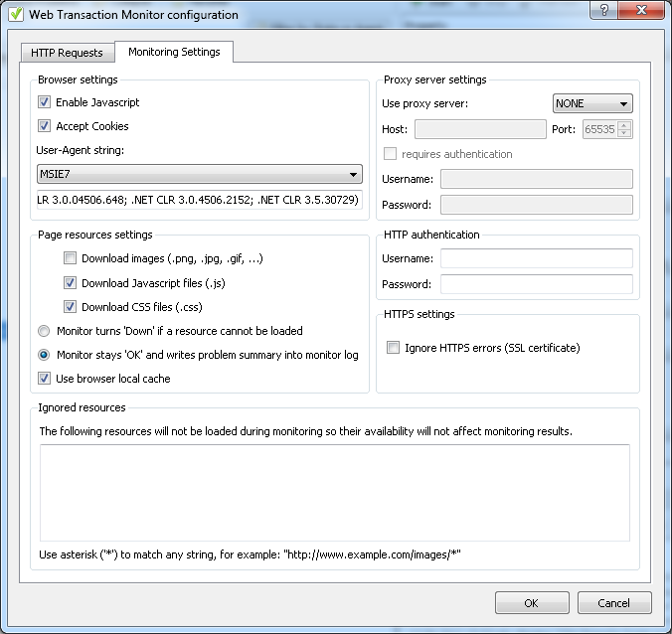Click the proxy Port number field
Viewport: 672px width, 634px height.
coord(599,129)
